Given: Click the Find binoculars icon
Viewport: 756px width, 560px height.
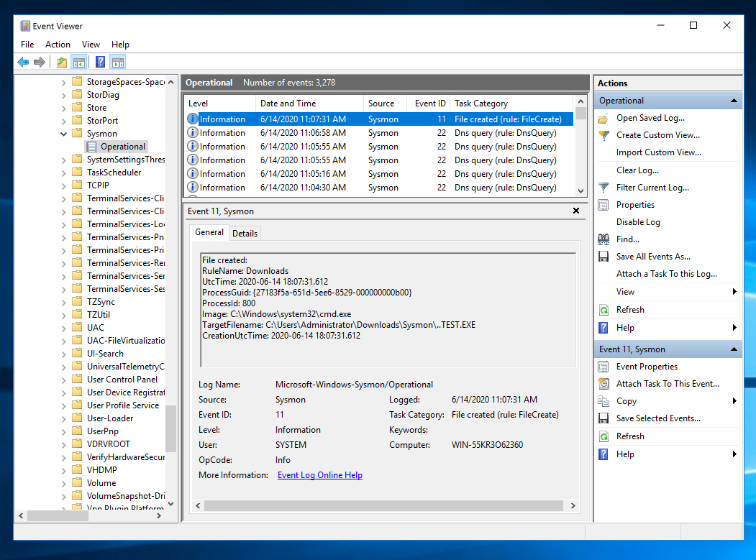Looking at the screenshot, I should 604,239.
